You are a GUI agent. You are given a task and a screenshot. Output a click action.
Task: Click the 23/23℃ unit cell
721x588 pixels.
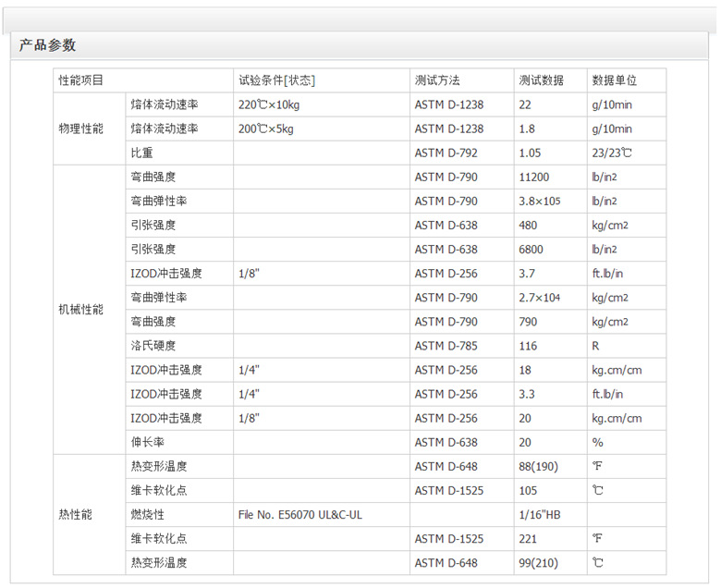tap(627, 153)
